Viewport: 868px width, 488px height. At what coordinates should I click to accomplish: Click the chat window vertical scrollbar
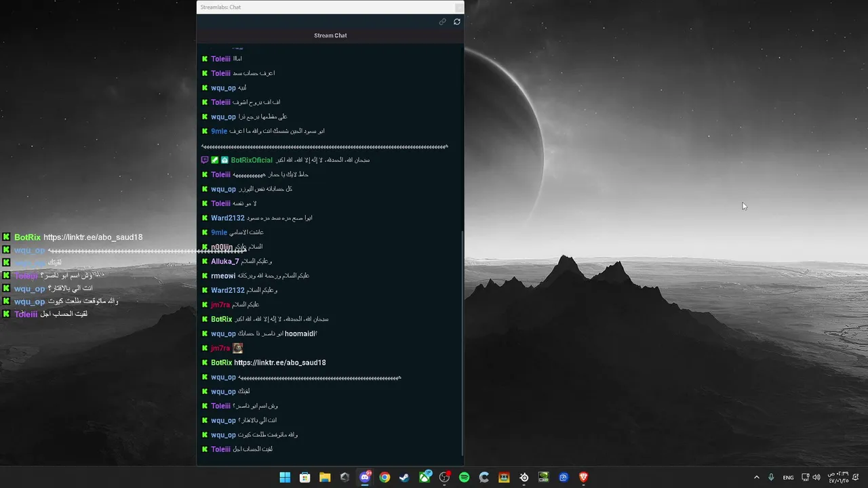pyautogui.click(x=463, y=342)
